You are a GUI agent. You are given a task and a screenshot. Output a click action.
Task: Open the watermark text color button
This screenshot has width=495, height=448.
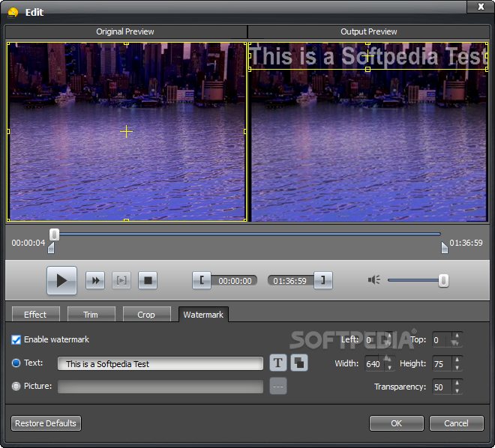pos(299,363)
